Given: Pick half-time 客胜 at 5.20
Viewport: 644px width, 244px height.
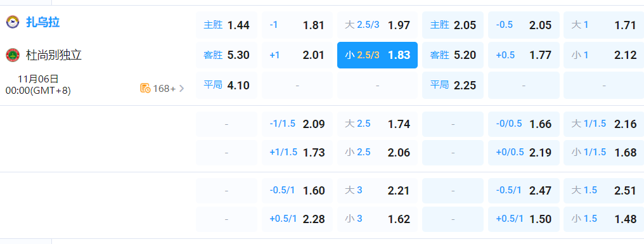Looking at the screenshot, I should point(453,55).
